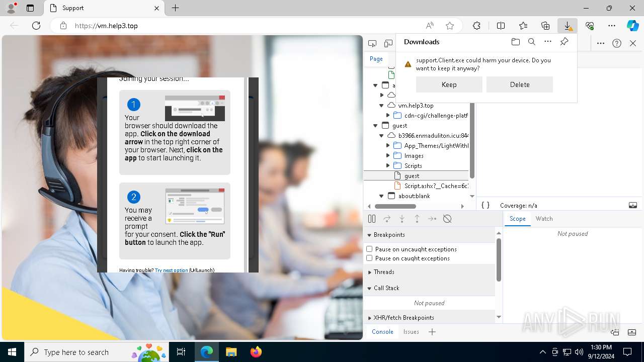Viewport: 644px width, 362px height.
Task: Collapse the guest frame node
Action: pyautogui.click(x=375, y=126)
